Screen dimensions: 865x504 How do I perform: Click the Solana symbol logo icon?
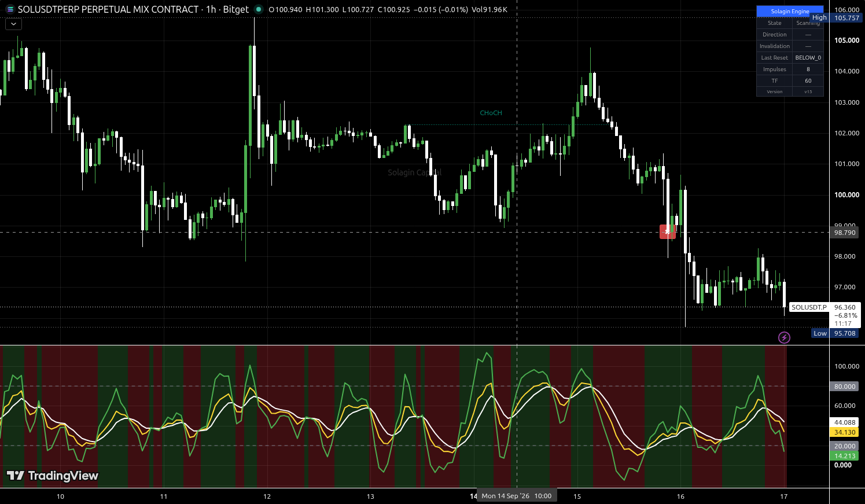(10, 9)
